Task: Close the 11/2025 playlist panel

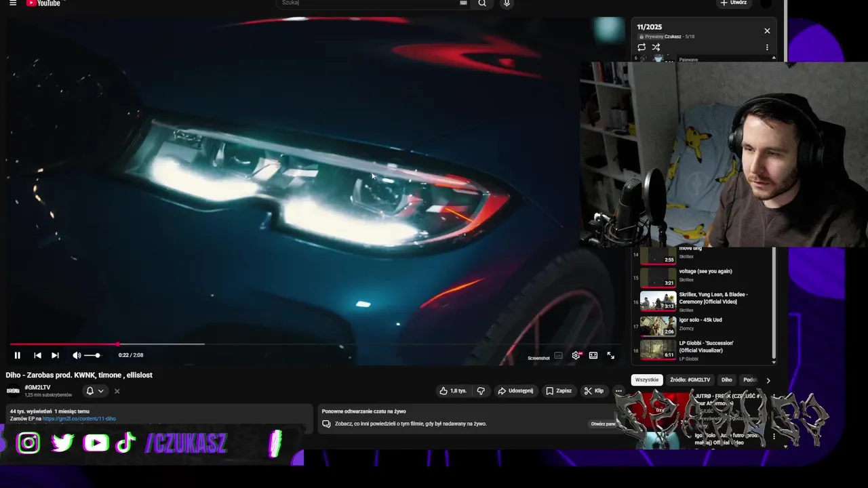Action: (767, 30)
